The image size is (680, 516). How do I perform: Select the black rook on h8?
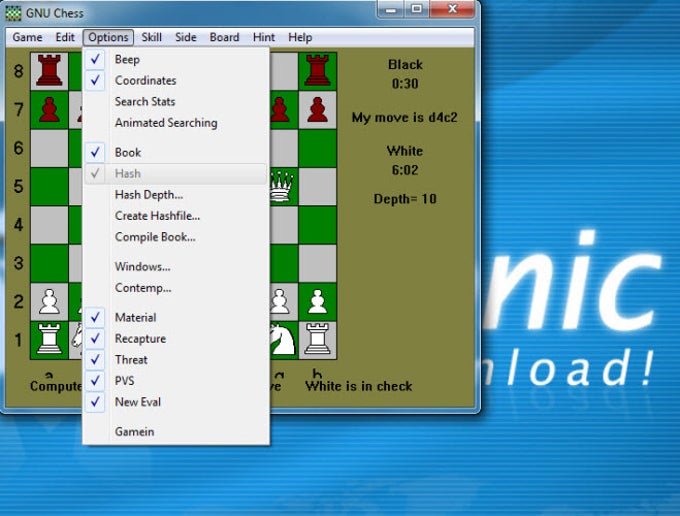point(317,71)
